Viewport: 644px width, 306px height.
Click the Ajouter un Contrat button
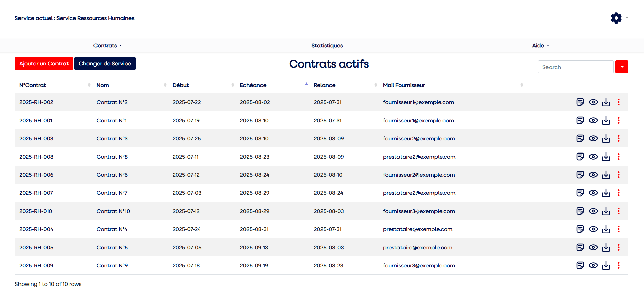click(44, 63)
